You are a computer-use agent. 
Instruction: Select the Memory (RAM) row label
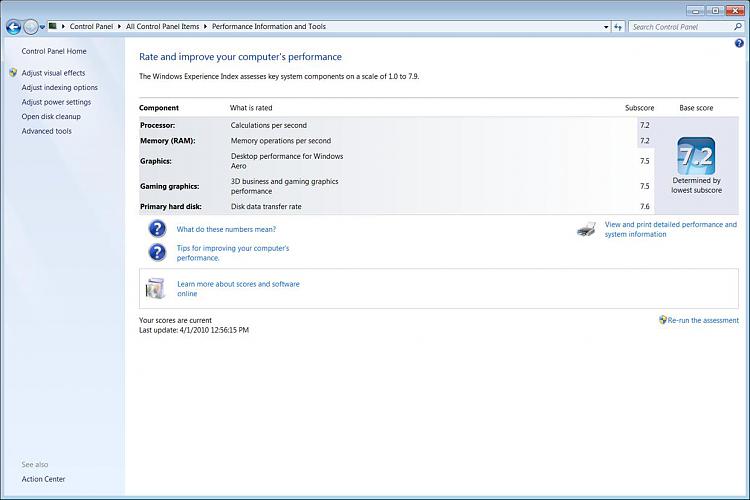click(167, 141)
